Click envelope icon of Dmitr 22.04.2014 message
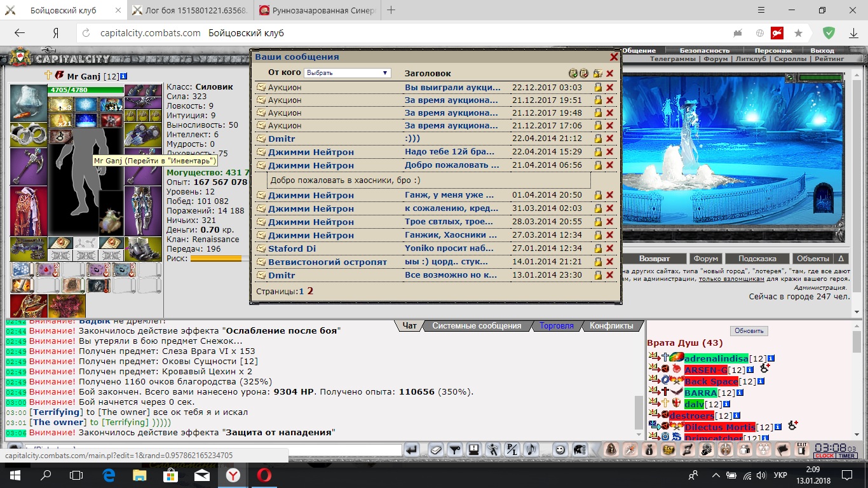 click(x=261, y=139)
